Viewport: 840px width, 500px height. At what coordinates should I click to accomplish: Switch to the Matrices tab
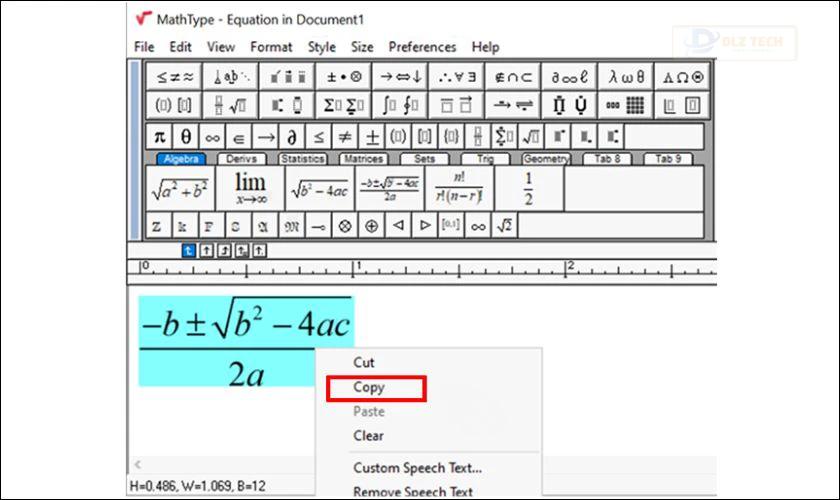(x=364, y=159)
